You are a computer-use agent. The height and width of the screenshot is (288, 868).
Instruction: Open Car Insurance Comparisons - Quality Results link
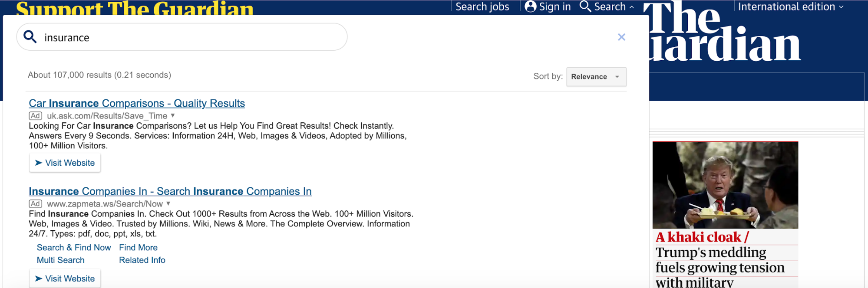137,103
